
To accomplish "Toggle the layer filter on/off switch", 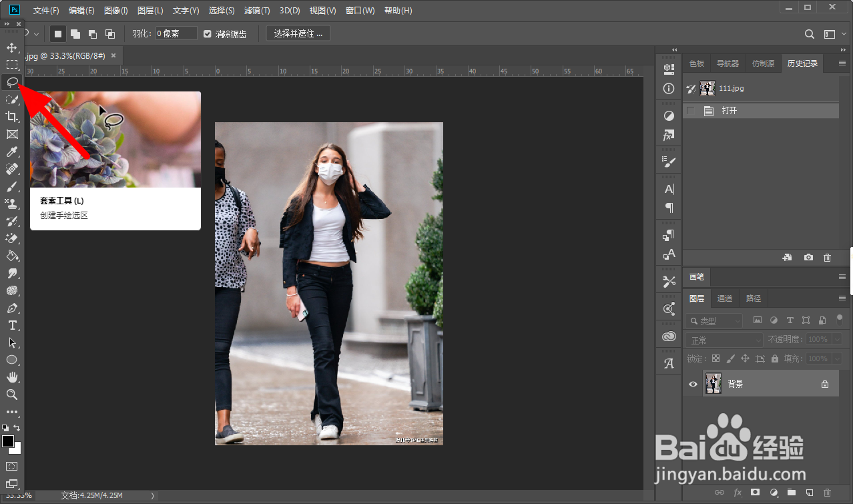I will point(839,319).
